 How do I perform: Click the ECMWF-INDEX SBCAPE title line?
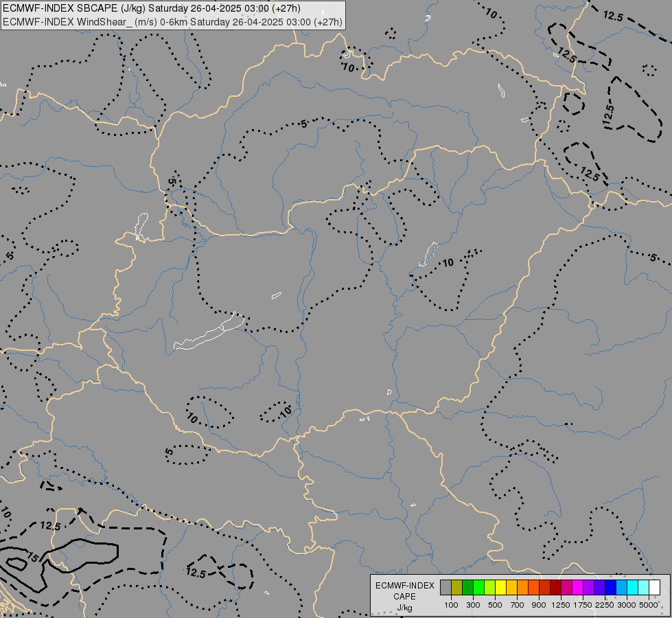[152, 8]
